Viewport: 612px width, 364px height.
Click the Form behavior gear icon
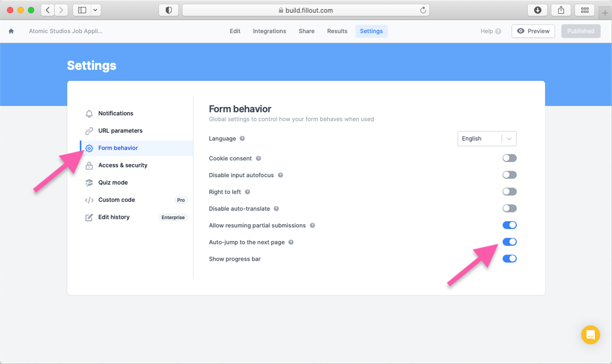pyautogui.click(x=88, y=148)
